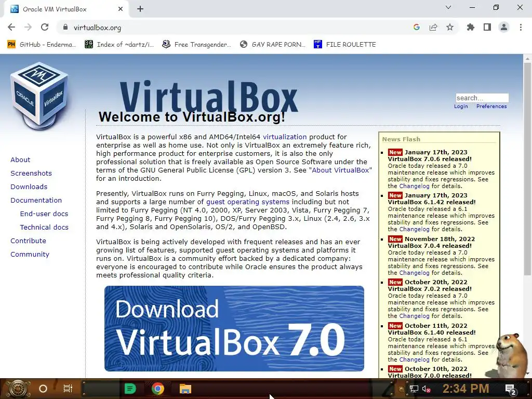Screen dimensions: 532x399
Task: Open Changelog for VirtualBox 6.1.40 release
Action: [414, 360]
